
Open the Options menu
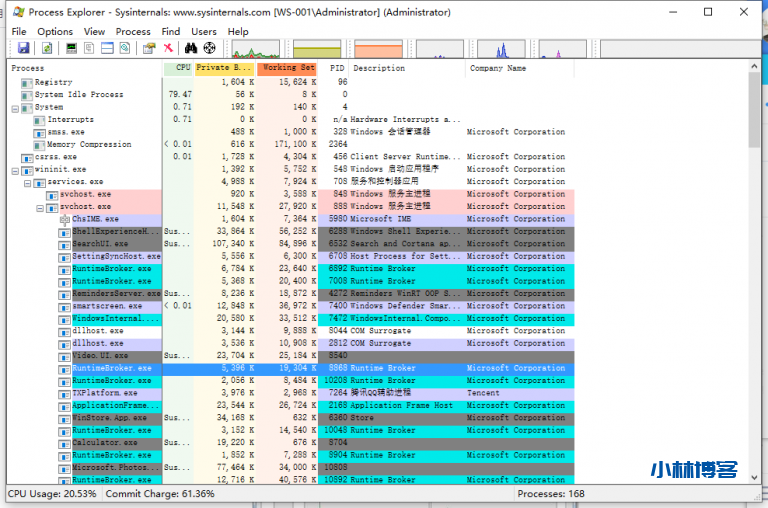pos(55,31)
